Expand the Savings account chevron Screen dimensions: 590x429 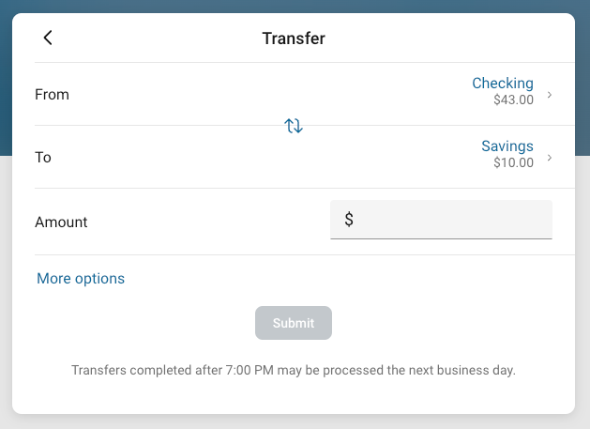[x=550, y=157]
